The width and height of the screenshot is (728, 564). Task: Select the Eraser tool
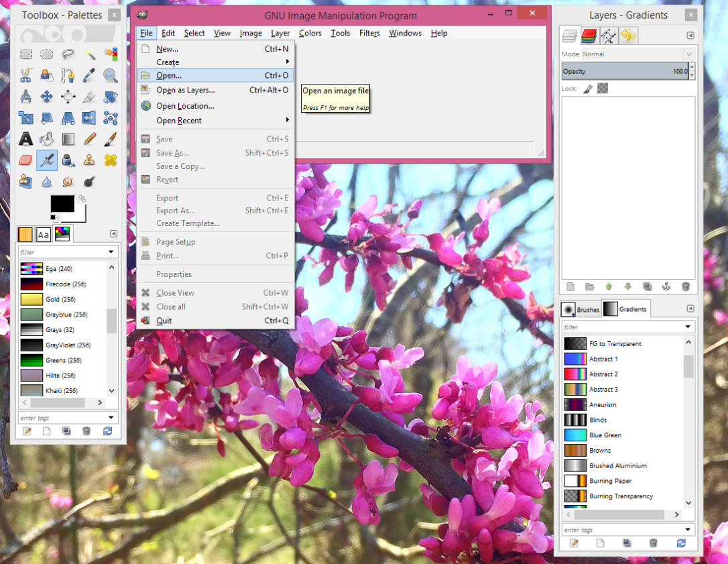[x=25, y=160]
